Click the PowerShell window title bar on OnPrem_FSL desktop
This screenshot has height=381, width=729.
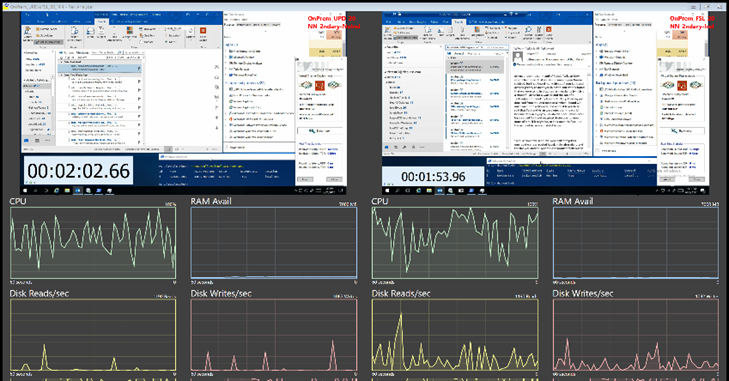pos(572,160)
